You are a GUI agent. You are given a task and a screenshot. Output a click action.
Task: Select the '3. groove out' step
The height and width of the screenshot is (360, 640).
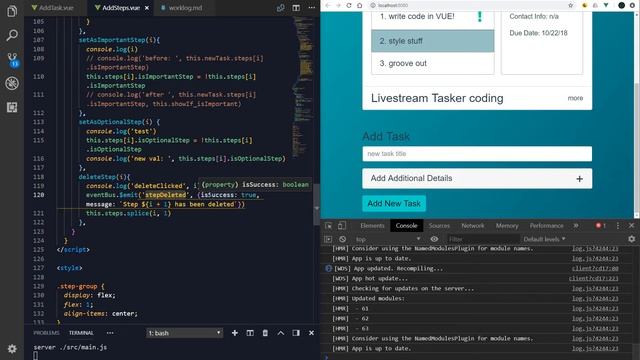coord(433,63)
